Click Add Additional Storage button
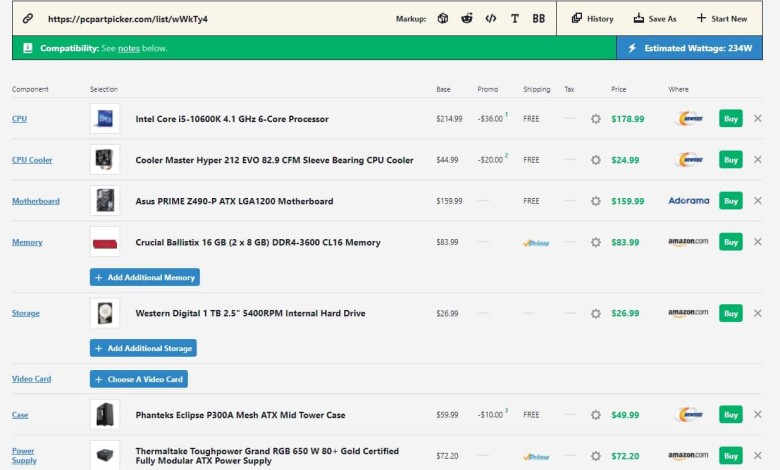The height and width of the screenshot is (470, 780). coord(143,348)
